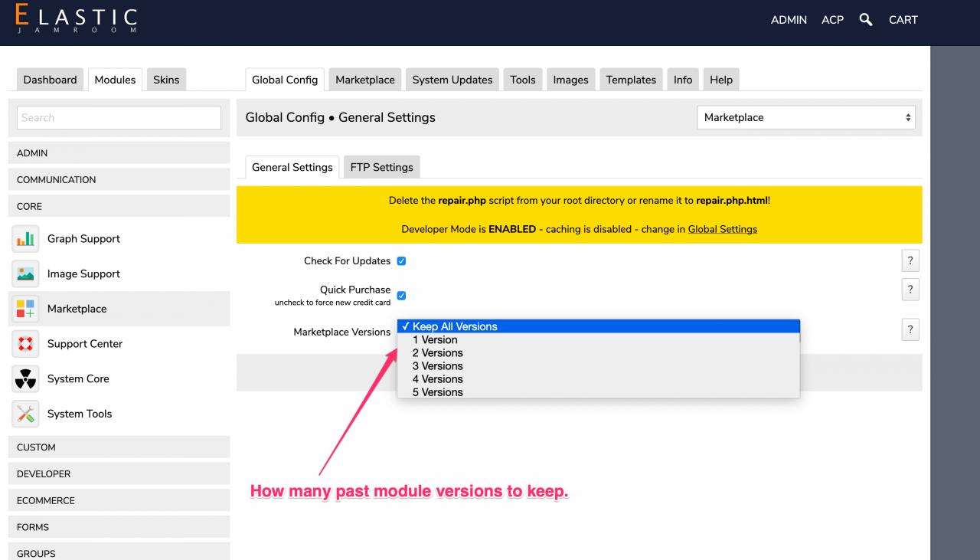Toggle the Quick Purchase checkbox
The height and width of the screenshot is (560, 980).
tap(401, 296)
